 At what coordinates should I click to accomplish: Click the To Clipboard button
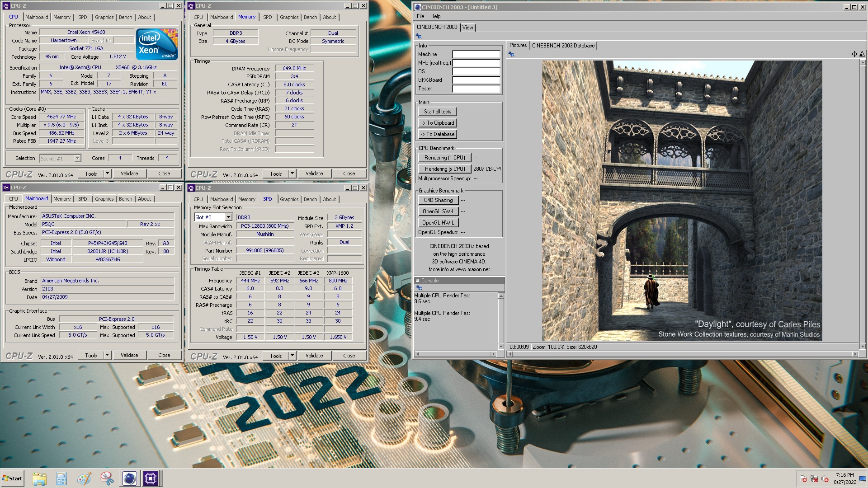tap(438, 123)
